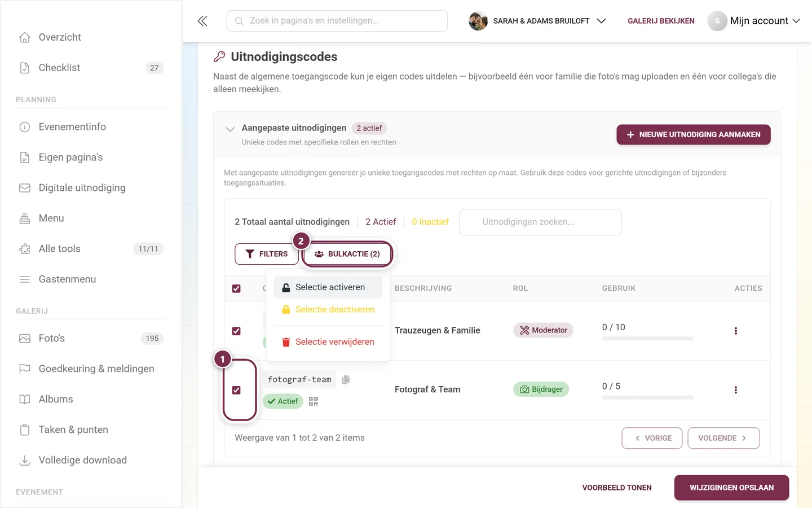Image resolution: width=812 pixels, height=508 pixels.
Task: Copy the fotograf-team code
Action: point(346,379)
